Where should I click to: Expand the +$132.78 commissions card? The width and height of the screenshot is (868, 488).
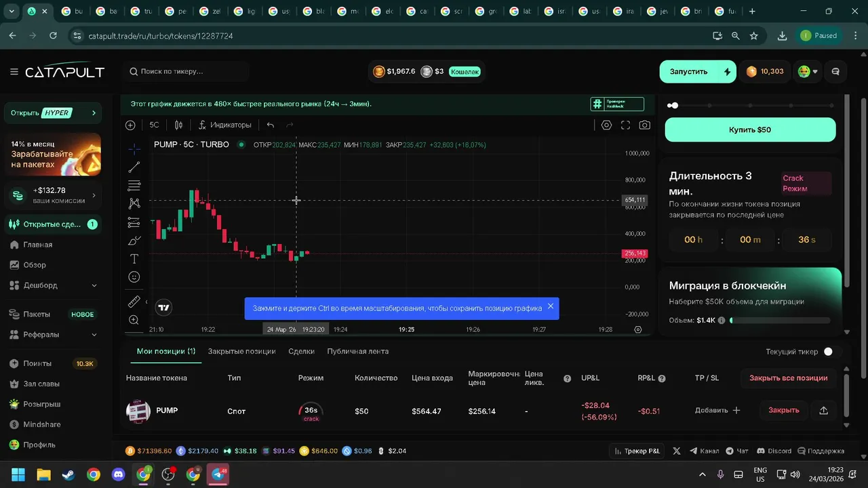(53, 195)
